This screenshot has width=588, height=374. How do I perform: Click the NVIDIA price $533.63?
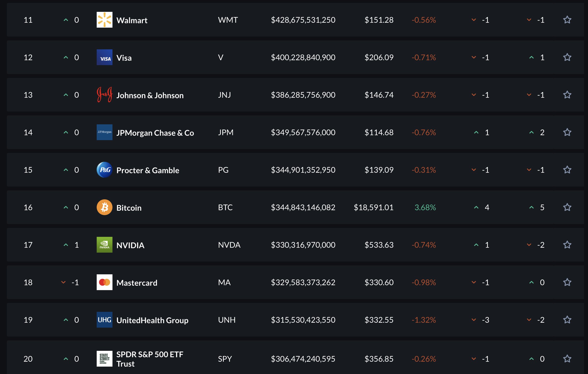pos(379,245)
